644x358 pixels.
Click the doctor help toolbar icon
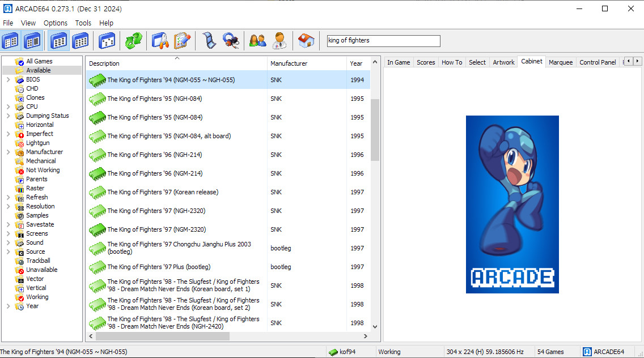(279, 41)
